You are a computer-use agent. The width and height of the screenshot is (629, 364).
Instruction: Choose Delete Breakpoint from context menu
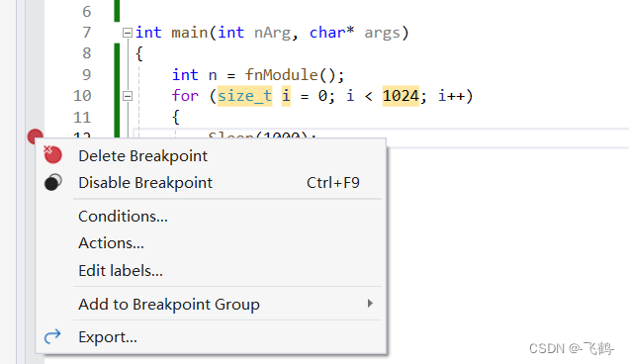click(x=211, y=155)
